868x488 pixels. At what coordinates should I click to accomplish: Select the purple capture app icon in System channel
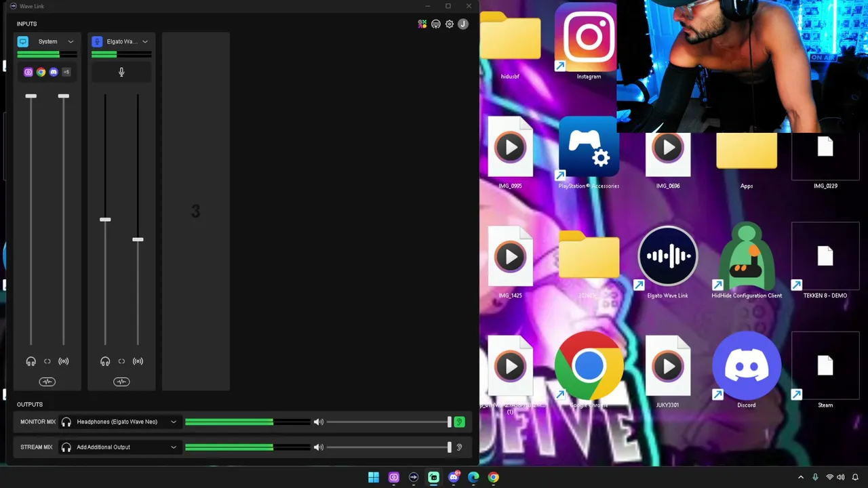click(28, 72)
